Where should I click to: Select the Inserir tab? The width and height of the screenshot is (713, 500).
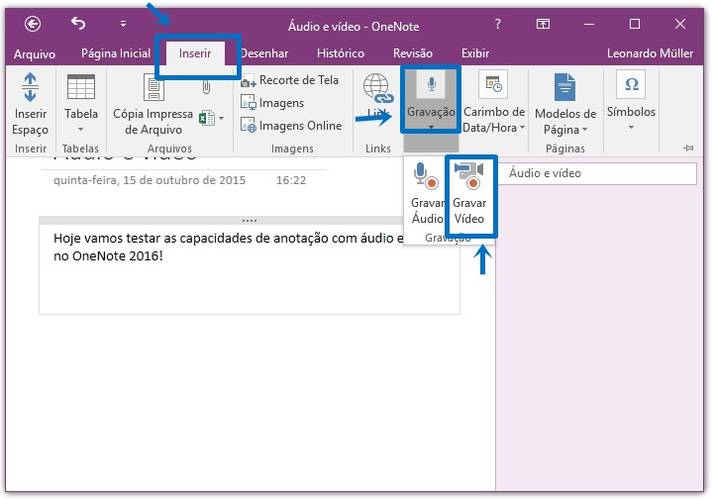click(x=195, y=53)
